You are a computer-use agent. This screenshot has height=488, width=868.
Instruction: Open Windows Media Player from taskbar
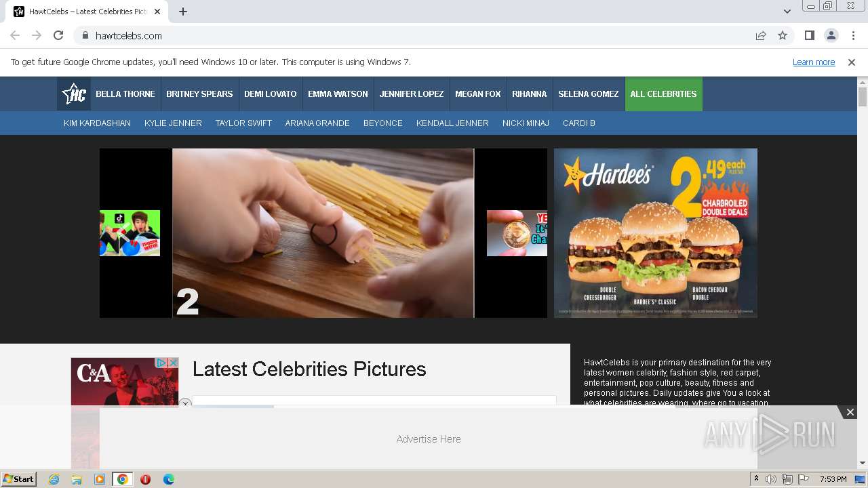point(100,479)
